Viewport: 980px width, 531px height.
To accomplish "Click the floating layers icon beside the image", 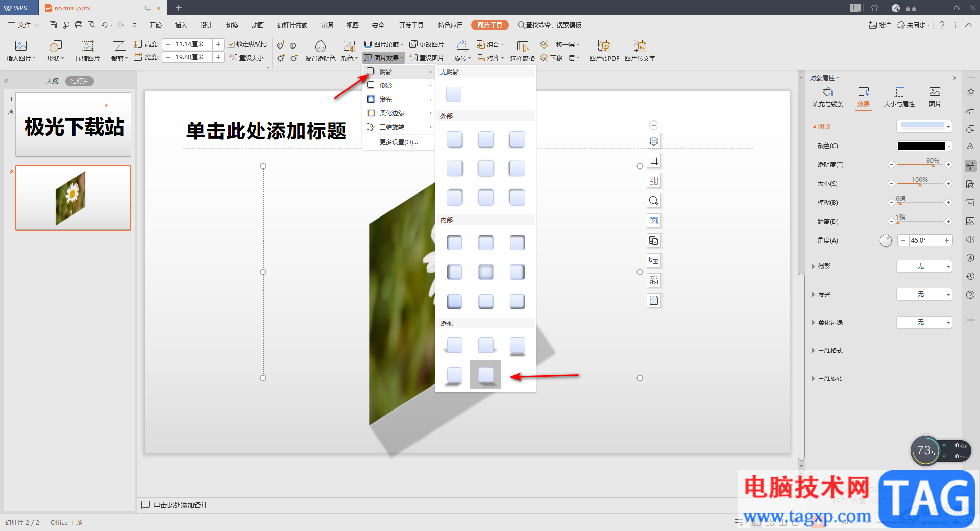I will [x=654, y=141].
